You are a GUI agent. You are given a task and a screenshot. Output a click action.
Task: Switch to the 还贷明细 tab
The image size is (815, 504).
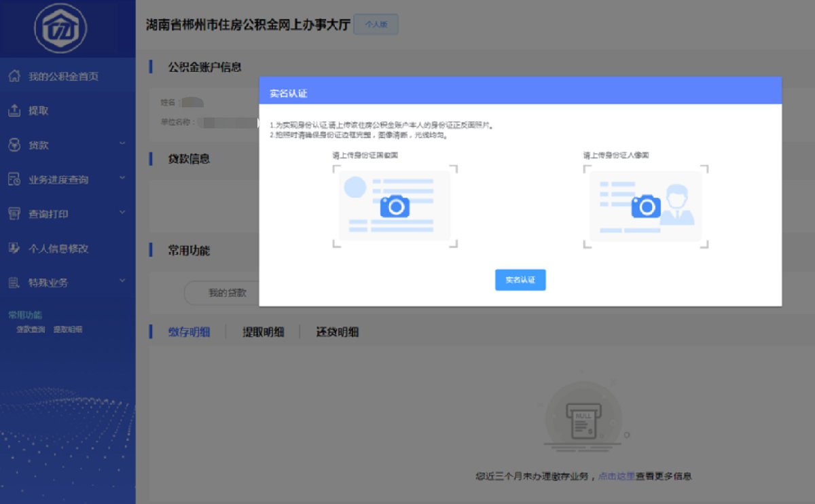(x=337, y=332)
